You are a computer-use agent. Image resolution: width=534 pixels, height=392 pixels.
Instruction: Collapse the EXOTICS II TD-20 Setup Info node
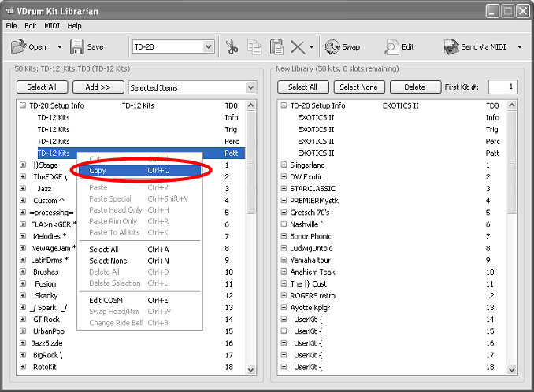(284, 105)
